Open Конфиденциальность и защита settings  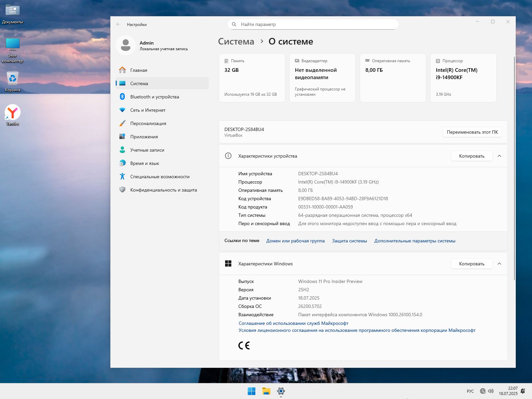pos(162,190)
